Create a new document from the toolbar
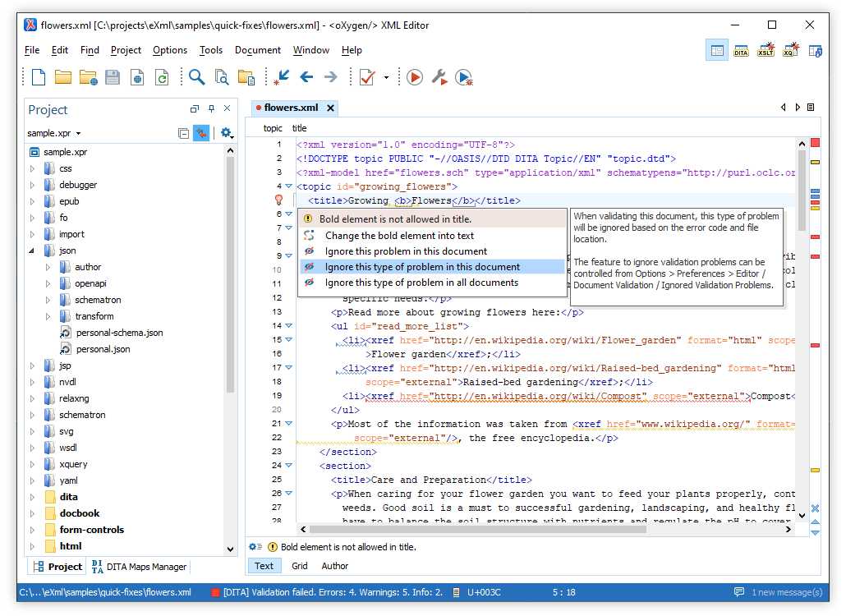The width and height of the screenshot is (846, 616). click(x=39, y=77)
